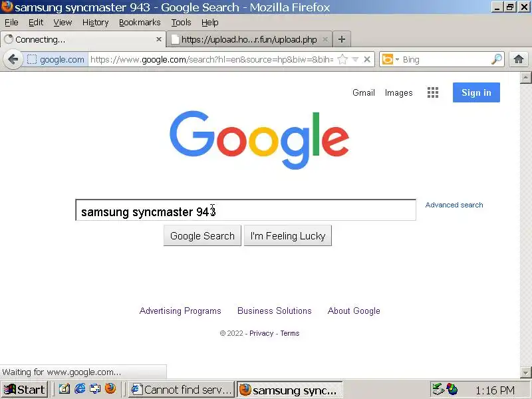
Task: Open the Gmail link
Action: click(363, 92)
